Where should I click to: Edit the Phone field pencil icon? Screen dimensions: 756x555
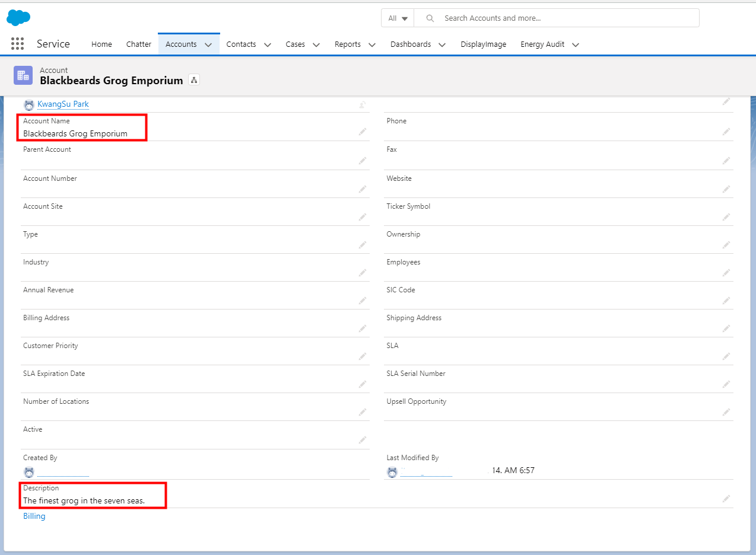click(x=726, y=132)
